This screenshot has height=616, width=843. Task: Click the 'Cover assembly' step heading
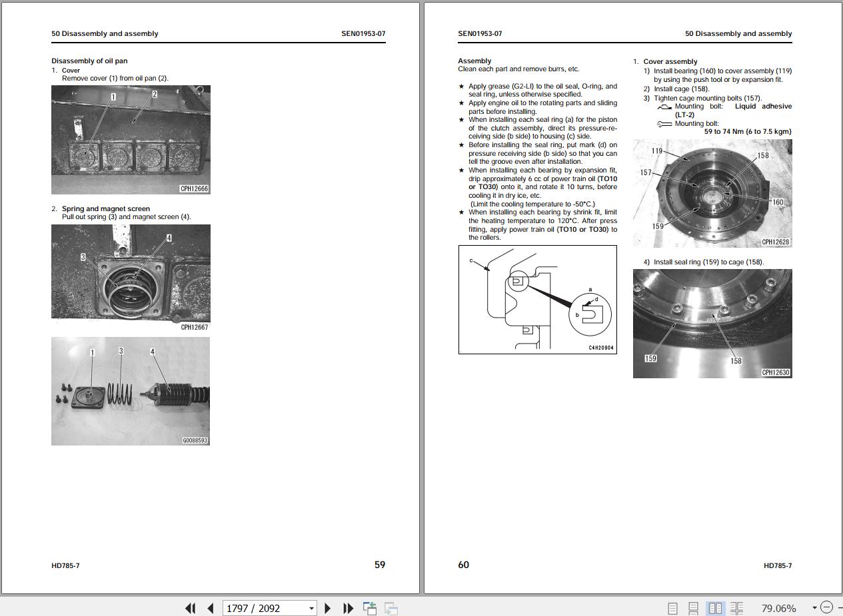[x=670, y=61]
